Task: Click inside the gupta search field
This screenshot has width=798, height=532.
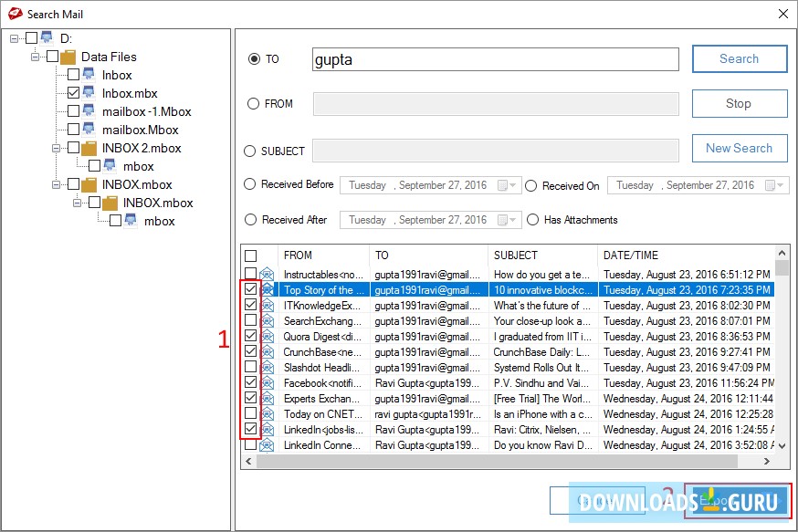Action: click(493, 58)
